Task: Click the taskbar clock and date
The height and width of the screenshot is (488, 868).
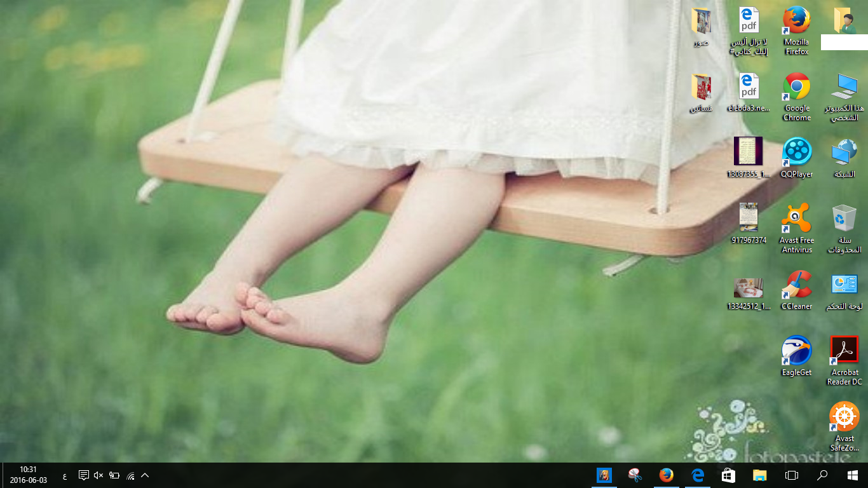Action: click(28, 475)
